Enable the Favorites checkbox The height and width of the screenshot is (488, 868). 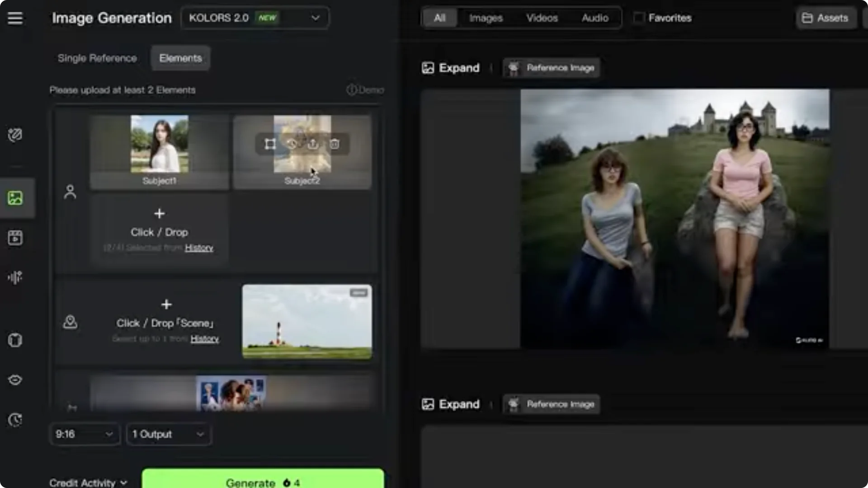[x=638, y=18]
